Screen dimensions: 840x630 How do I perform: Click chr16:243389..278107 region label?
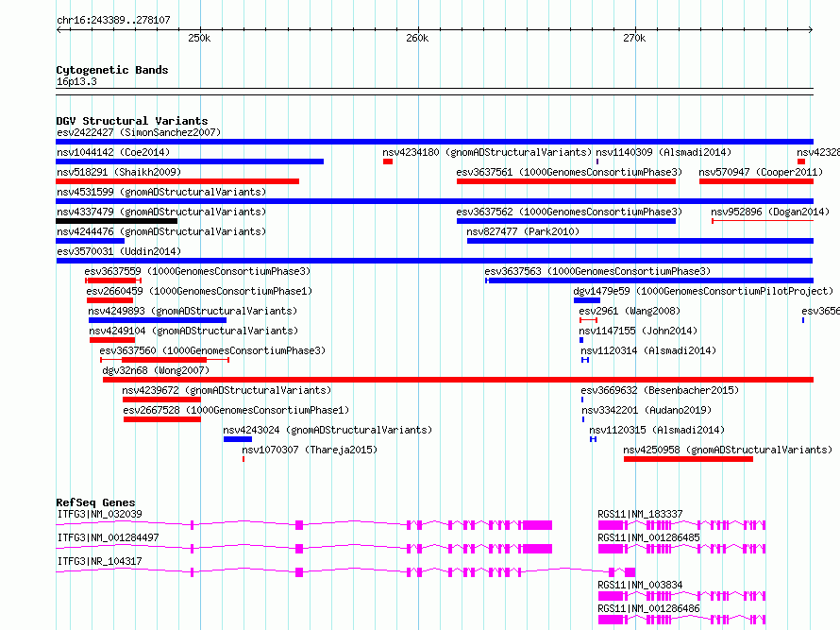(x=113, y=21)
